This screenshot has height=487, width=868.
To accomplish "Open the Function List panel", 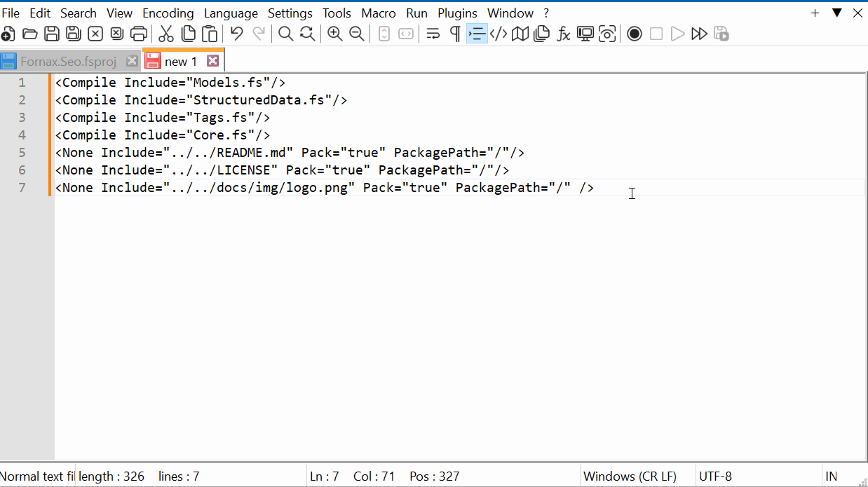I will [564, 33].
